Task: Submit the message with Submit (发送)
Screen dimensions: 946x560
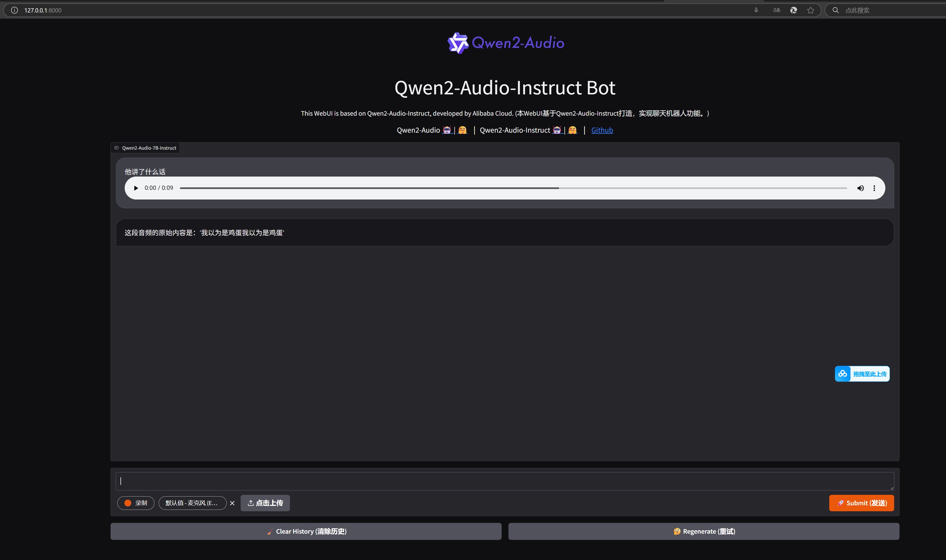Action: (x=862, y=503)
